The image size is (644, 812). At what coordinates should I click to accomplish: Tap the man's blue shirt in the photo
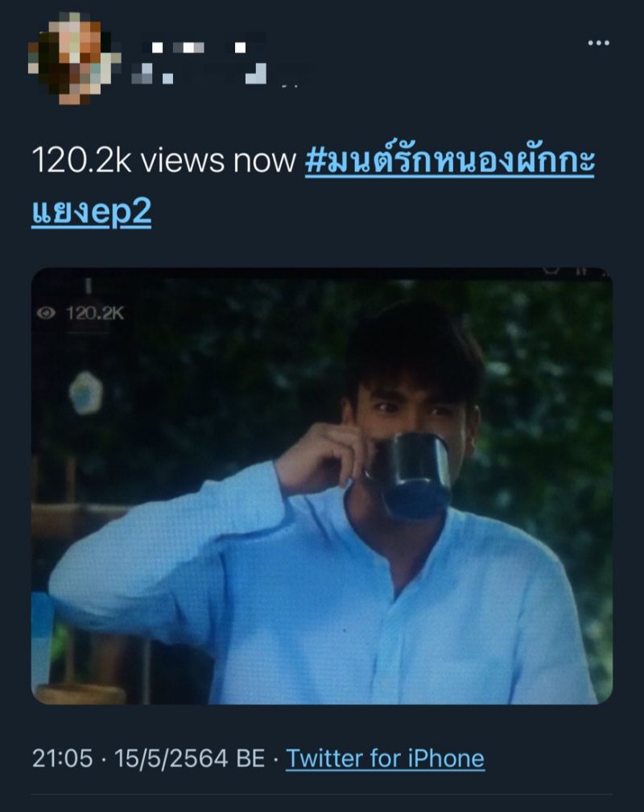pyautogui.click(x=322, y=612)
